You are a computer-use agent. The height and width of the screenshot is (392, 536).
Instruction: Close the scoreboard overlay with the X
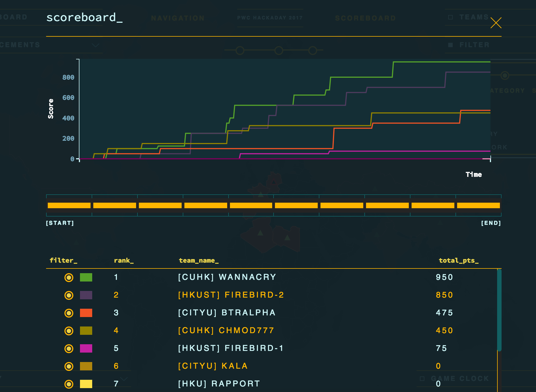[x=496, y=23]
